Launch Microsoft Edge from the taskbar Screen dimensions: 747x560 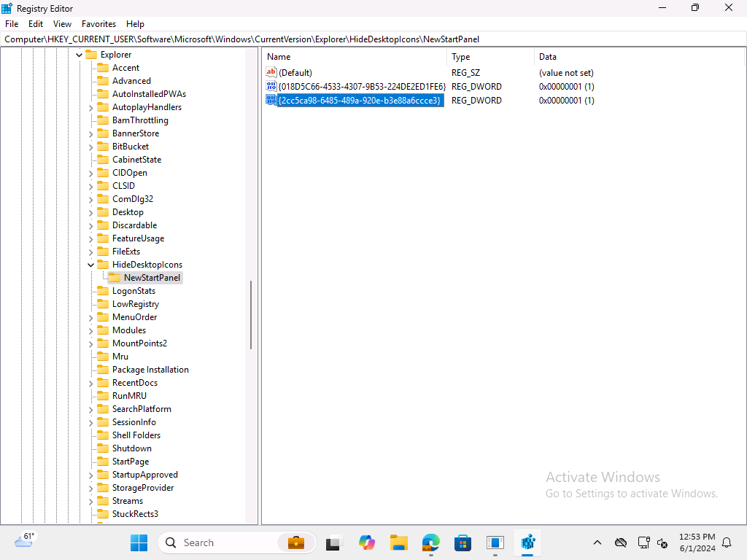click(430, 542)
